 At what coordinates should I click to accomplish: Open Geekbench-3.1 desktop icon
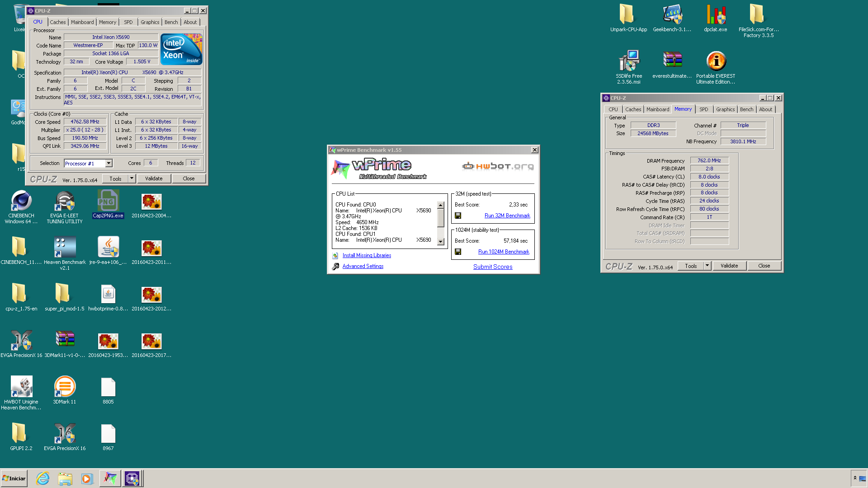click(x=672, y=18)
